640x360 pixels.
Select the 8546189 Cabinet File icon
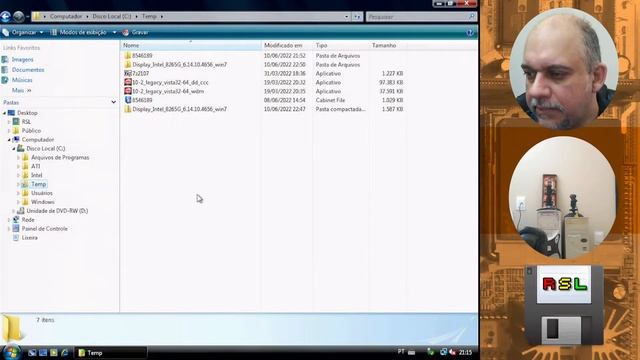coord(128,100)
